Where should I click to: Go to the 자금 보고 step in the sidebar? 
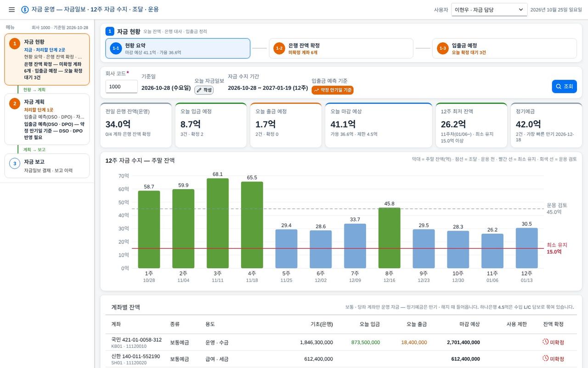pyautogui.click(x=47, y=166)
